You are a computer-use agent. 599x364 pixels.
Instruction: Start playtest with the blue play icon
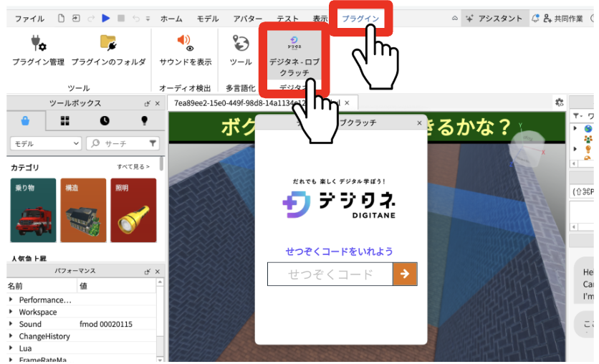tap(106, 18)
